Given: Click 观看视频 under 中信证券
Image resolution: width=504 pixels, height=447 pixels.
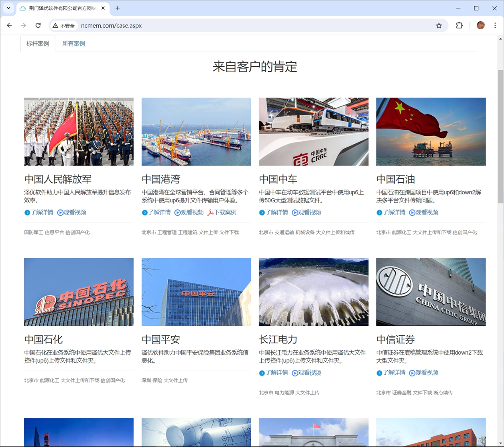Looking at the screenshot, I should 424,373.
